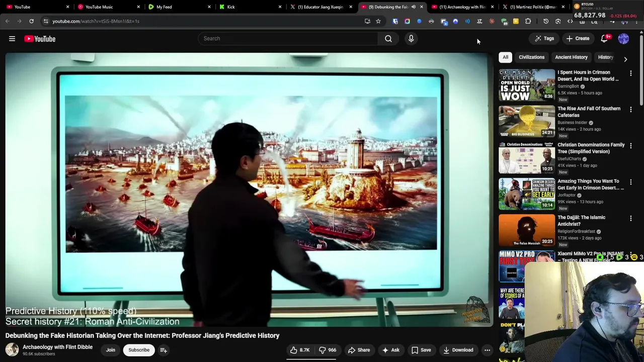The height and width of the screenshot is (362, 644).
Task: Click the Ask button
Action: tap(390, 350)
